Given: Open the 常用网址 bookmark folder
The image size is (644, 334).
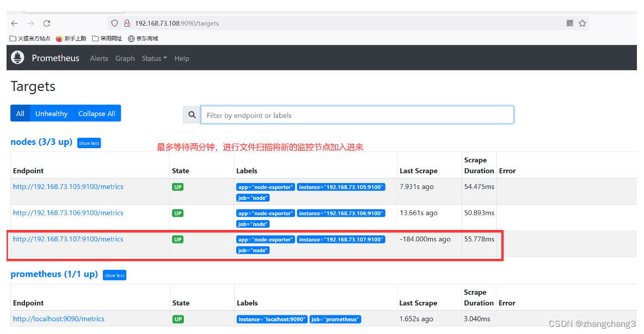Looking at the screenshot, I should pyautogui.click(x=107, y=38).
